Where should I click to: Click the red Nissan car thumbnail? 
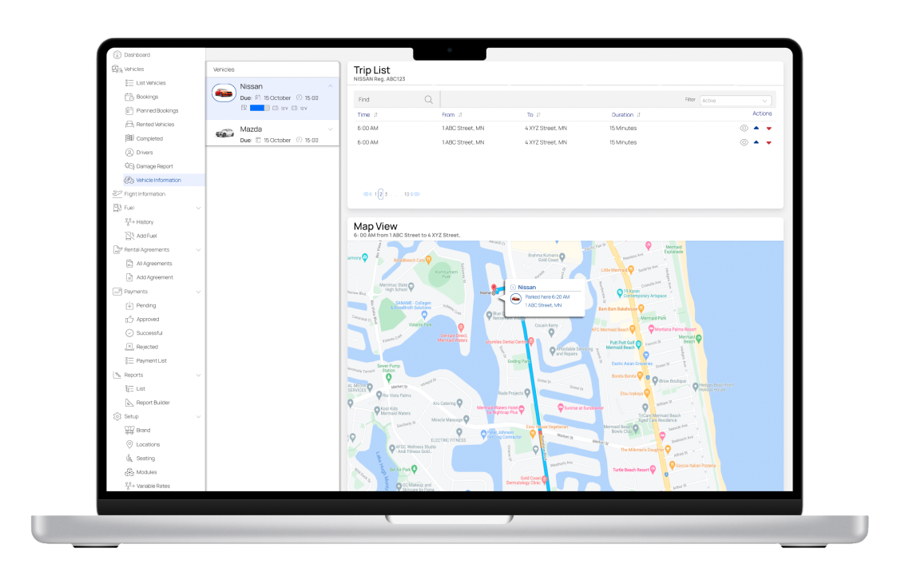(224, 93)
